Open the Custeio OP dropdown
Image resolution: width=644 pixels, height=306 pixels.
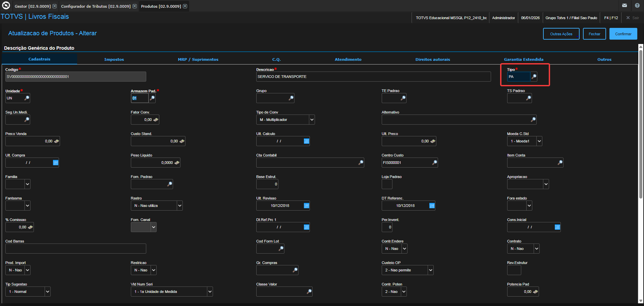(430, 270)
